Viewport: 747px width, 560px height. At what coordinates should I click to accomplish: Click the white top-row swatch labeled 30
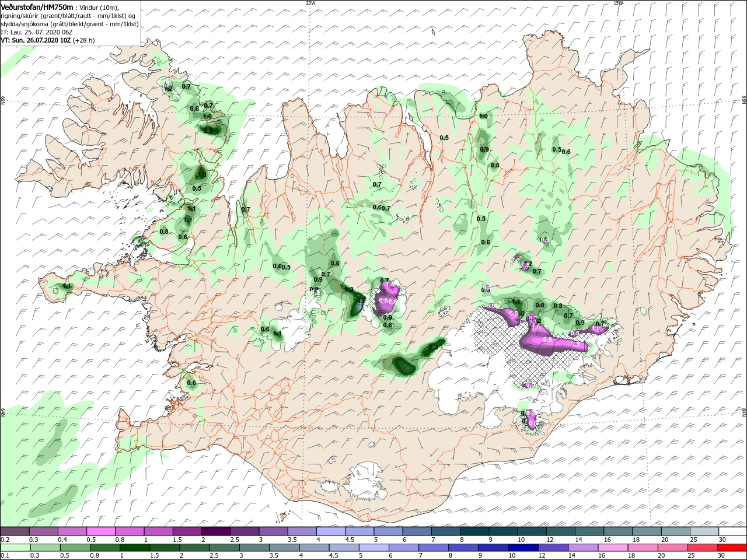point(732,531)
